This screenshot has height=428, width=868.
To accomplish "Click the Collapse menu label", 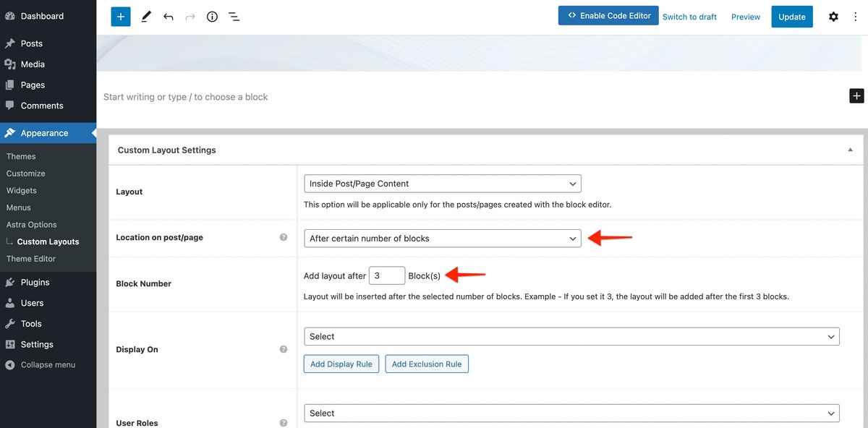I will click(48, 365).
